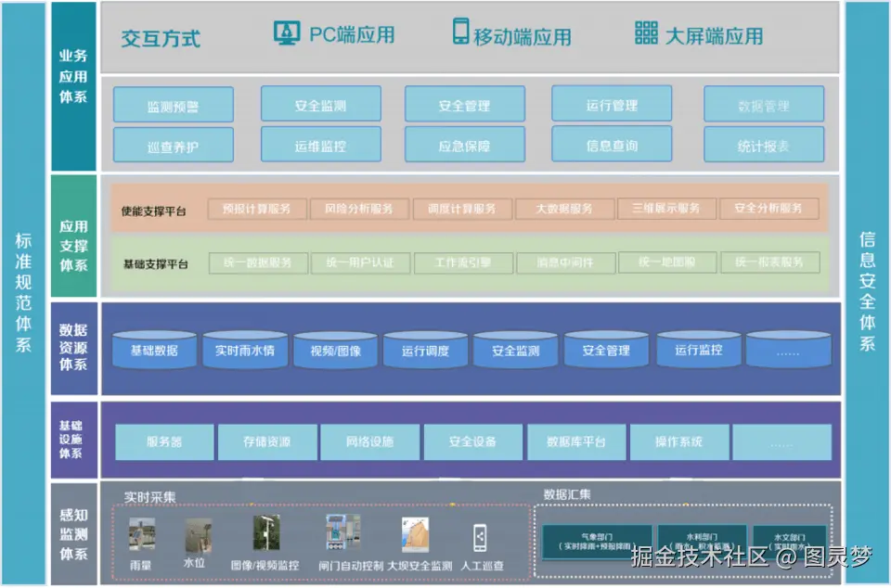Click the 移动端应用 phone icon
Viewport: 891px width, 588px height.
(x=461, y=31)
